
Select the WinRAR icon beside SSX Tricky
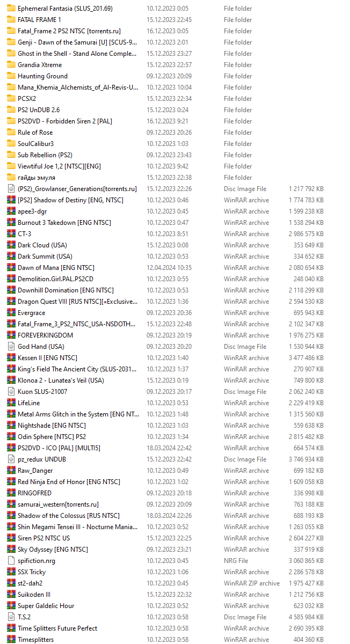coord(11,572)
